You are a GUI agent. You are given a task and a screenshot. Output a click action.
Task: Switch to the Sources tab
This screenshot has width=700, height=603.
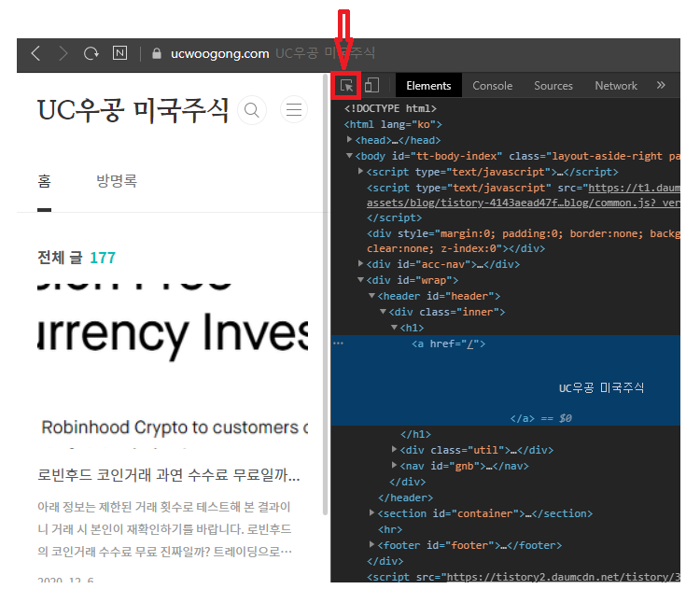tap(553, 86)
